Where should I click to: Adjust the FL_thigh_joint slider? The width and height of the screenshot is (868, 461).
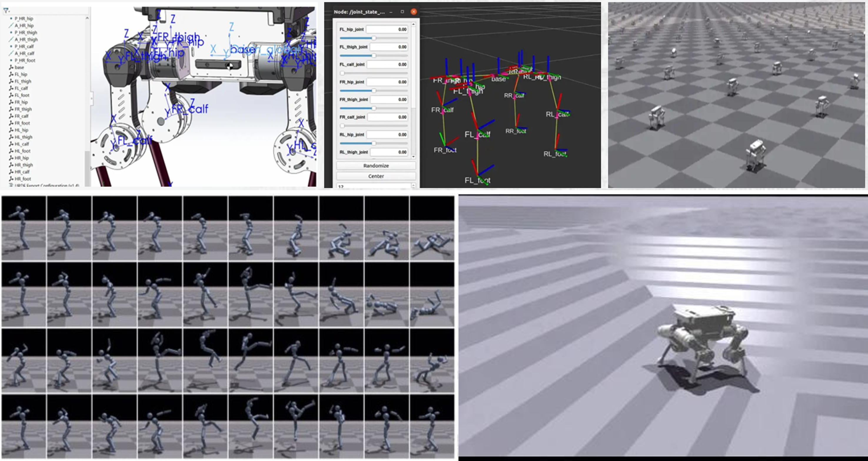click(374, 55)
